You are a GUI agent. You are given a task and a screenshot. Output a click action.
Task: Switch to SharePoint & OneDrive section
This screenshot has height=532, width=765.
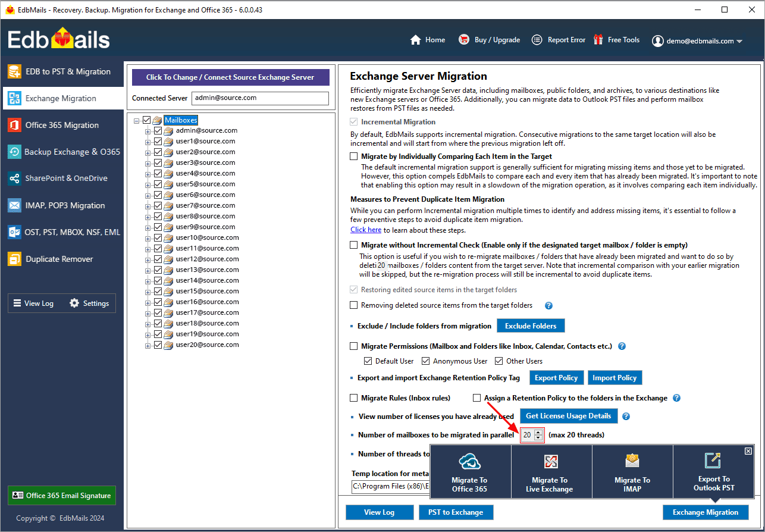62,179
